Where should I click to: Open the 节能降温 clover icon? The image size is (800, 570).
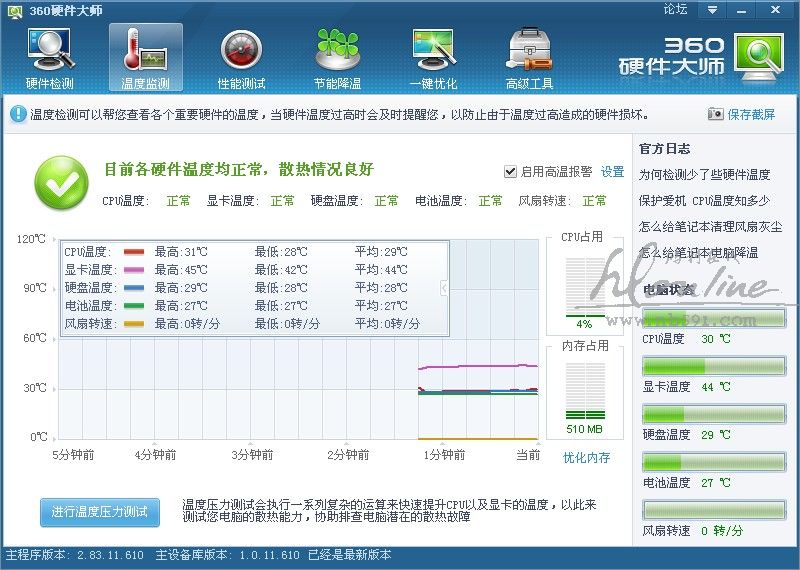coord(337,58)
